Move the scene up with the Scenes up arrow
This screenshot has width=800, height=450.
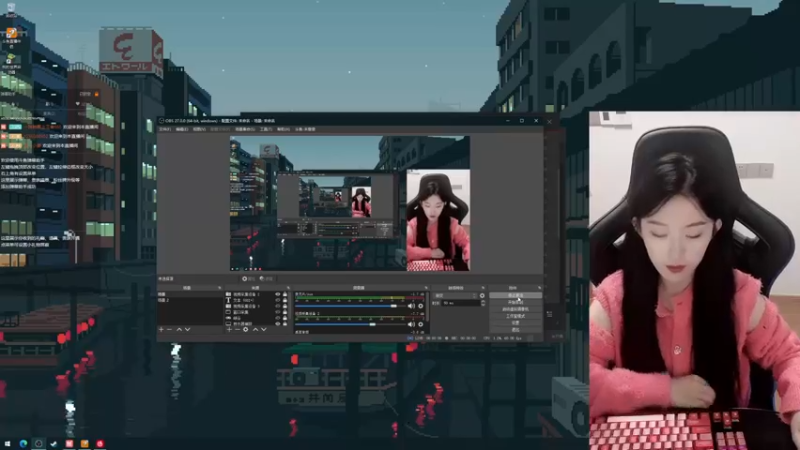pos(179,330)
